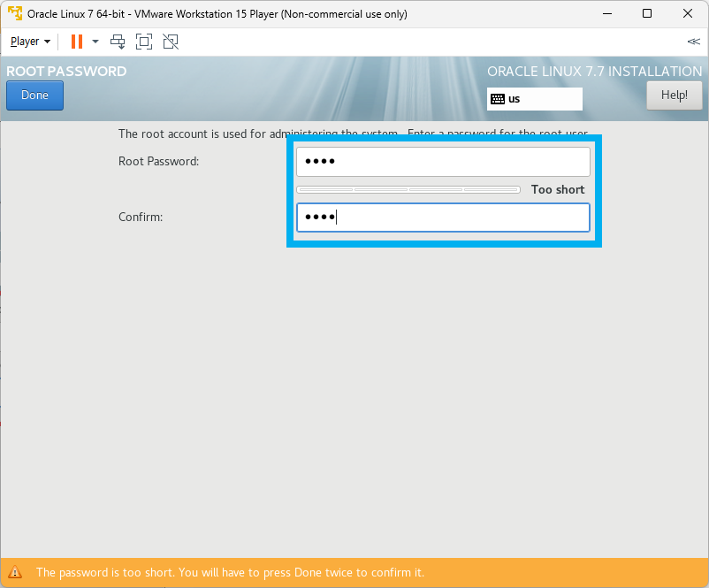Expand the power options dropdown arrow
709x588 pixels.
(x=95, y=42)
